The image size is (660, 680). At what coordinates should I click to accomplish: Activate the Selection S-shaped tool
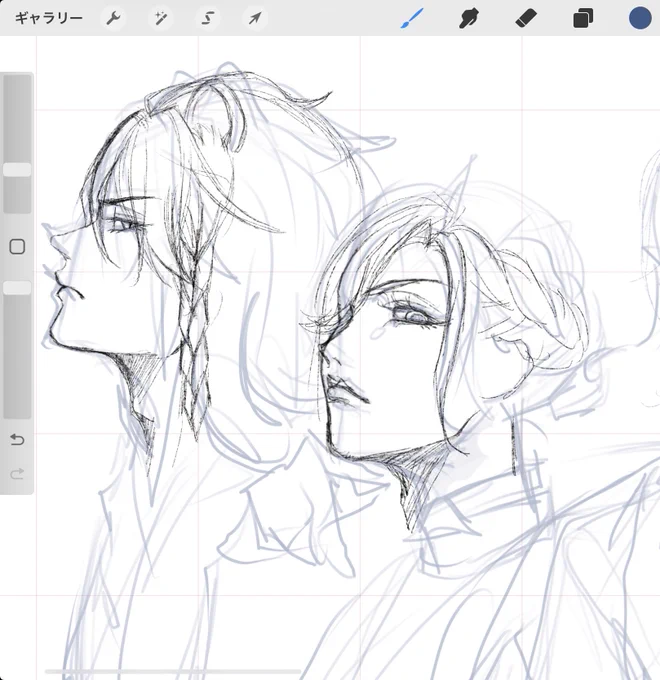[208, 18]
